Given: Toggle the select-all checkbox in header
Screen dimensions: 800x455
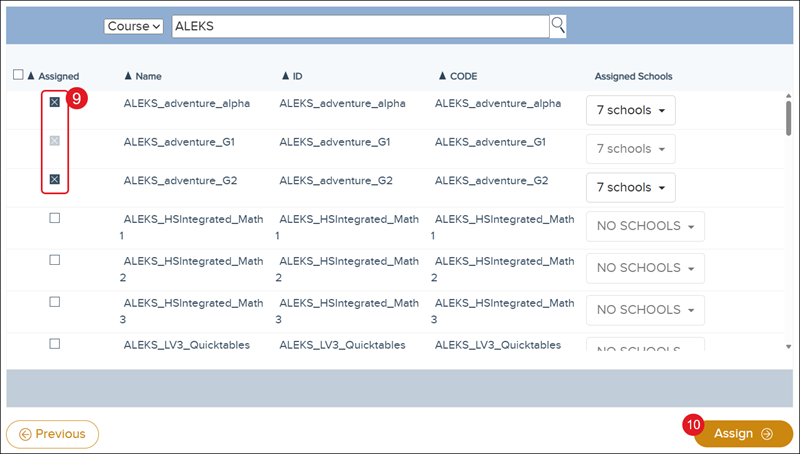Looking at the screenshot, I should (18, 75).
